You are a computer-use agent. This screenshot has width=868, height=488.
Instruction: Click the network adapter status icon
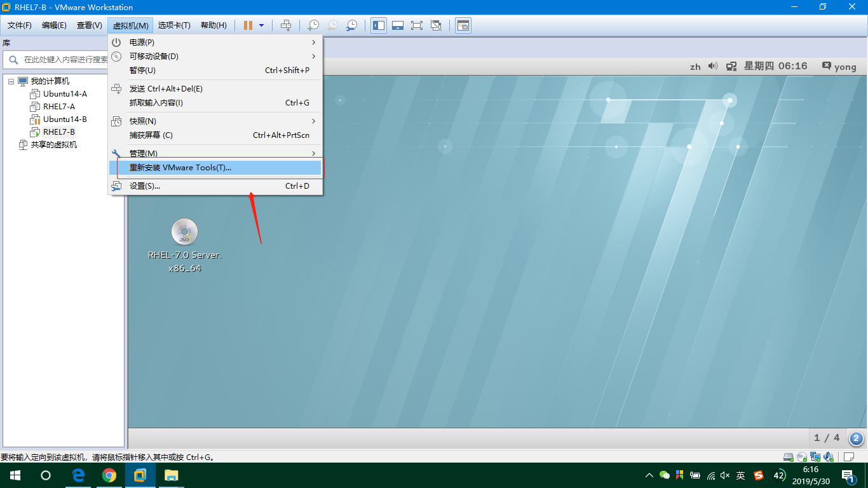coord(815,456)
